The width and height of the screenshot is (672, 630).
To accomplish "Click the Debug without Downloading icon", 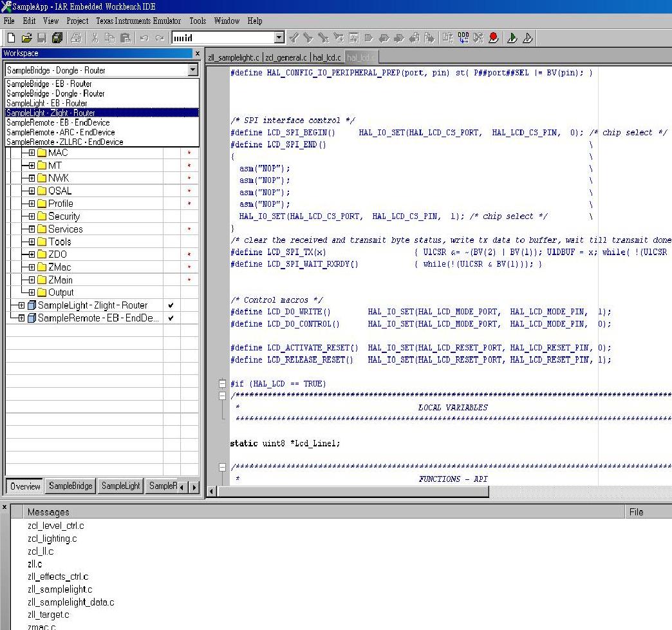I will coord(528,38).
